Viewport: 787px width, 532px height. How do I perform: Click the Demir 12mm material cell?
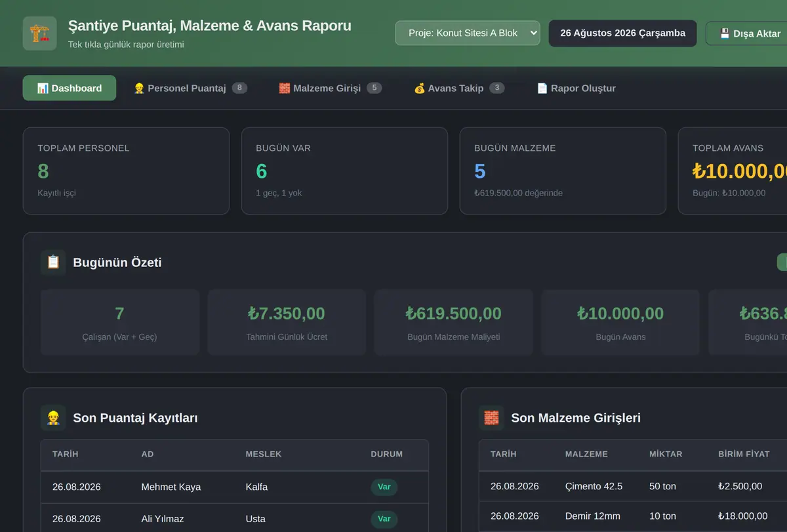tap(592, 516)
